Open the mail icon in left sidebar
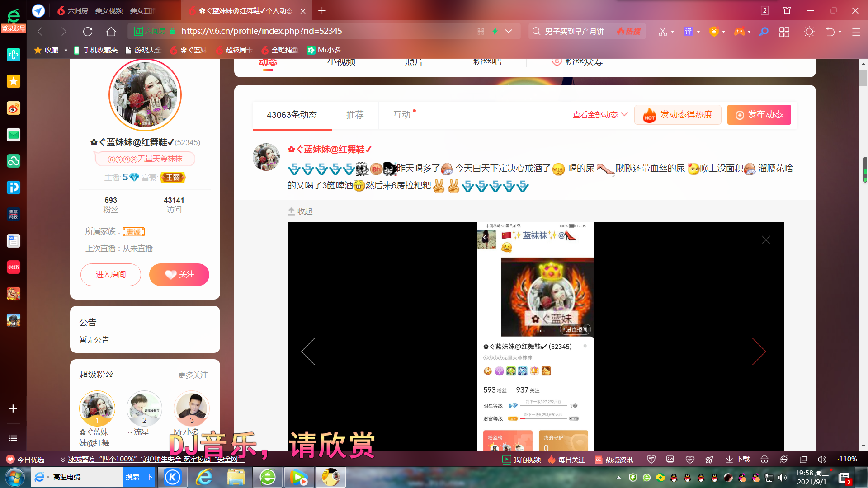Image resolution: width=868 pixels, height=488 pixels. tap(14, 135)
